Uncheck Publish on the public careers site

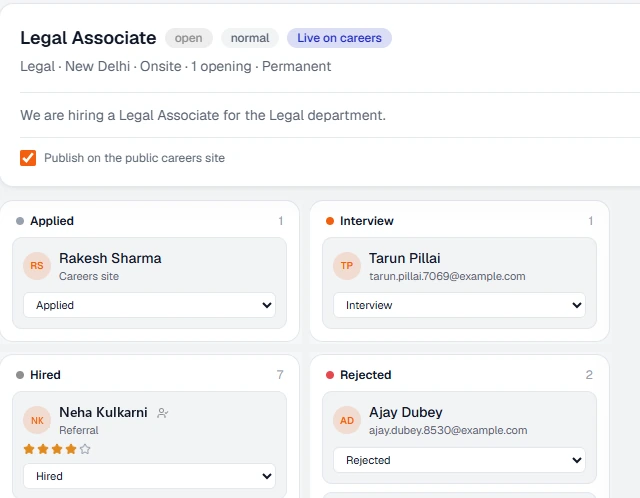pyautogui.click(x=28, y=158)
